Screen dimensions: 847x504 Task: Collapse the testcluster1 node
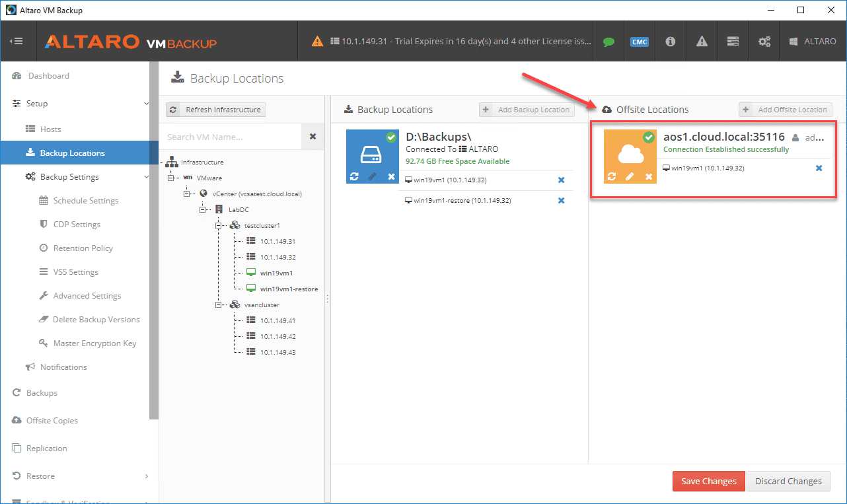pyautogui.click(x=219, y=225)
